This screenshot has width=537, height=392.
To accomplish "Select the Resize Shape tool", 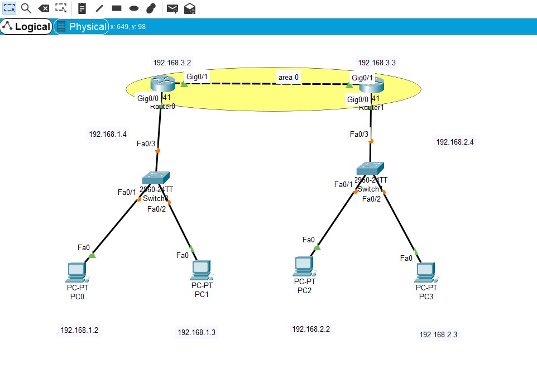I will pyautogui.click(x=61, y=8).
